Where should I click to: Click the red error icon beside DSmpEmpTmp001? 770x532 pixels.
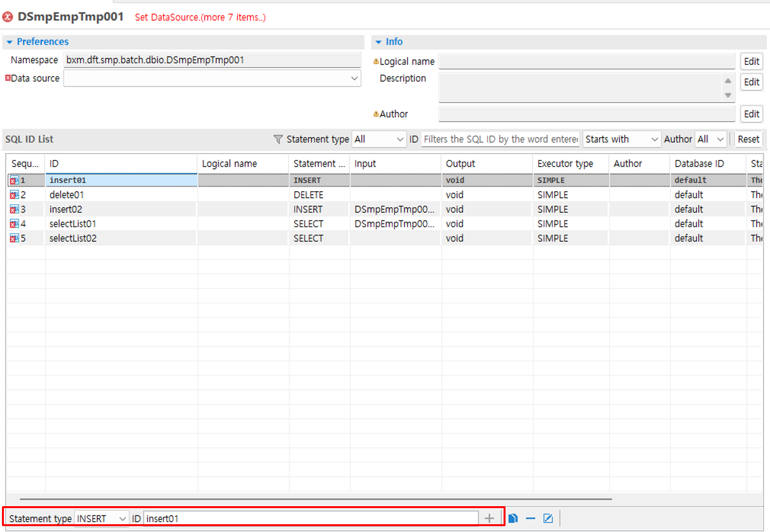(x=8, y=17)
